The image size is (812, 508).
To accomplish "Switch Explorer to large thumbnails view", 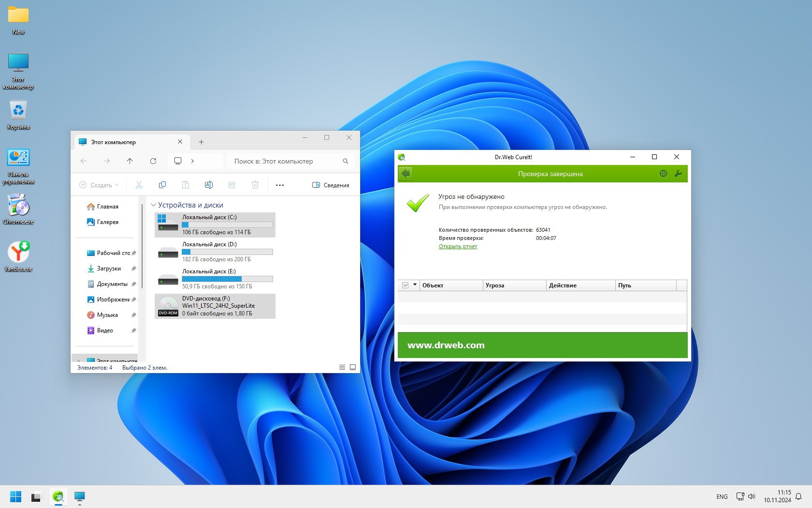I will click(x=353, y=367).
